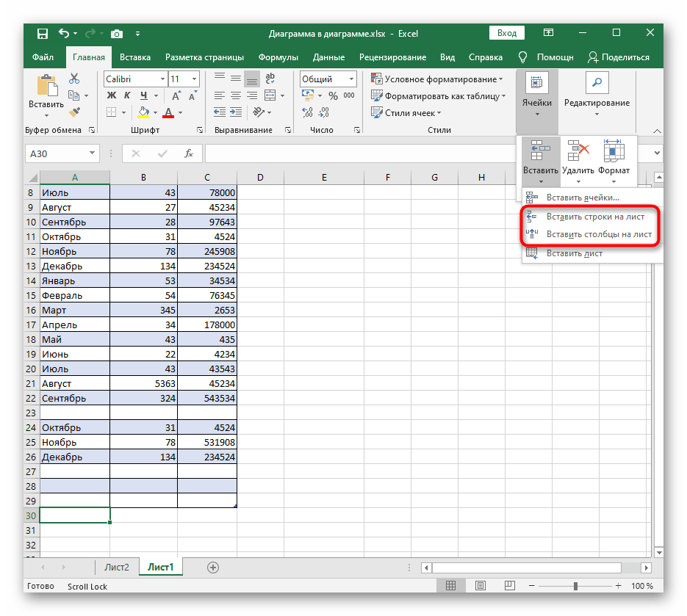Decrease indent

pos(220,112)
